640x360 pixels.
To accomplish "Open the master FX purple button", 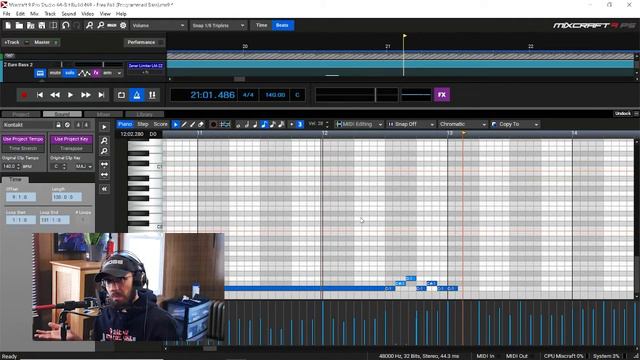I will pos(442,95).
